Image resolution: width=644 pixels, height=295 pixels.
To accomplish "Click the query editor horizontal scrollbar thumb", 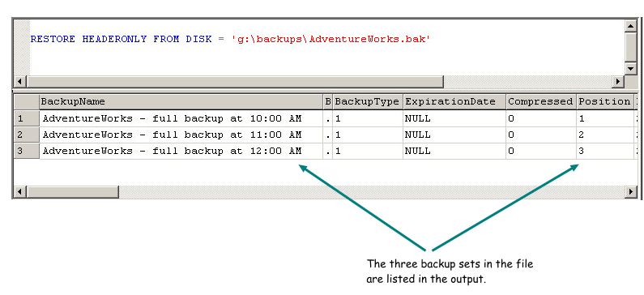I will coord(235,82).
